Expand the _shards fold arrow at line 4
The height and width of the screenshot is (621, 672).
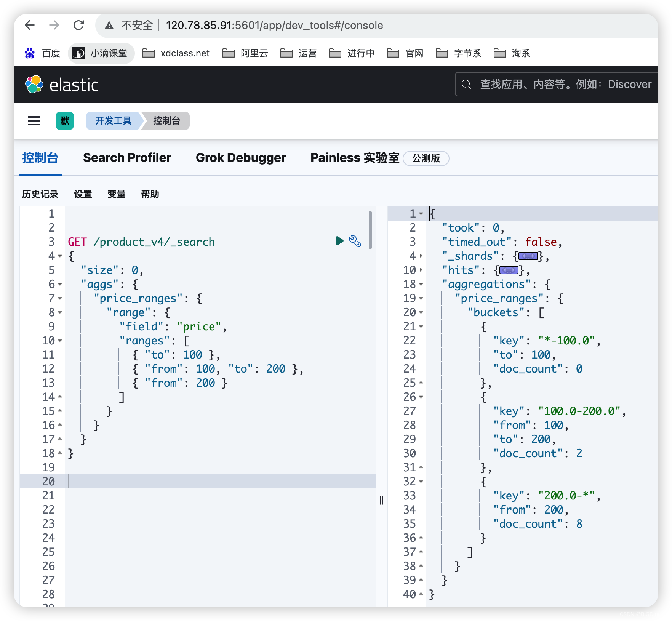pyautogui.click(x=421, y=256)
